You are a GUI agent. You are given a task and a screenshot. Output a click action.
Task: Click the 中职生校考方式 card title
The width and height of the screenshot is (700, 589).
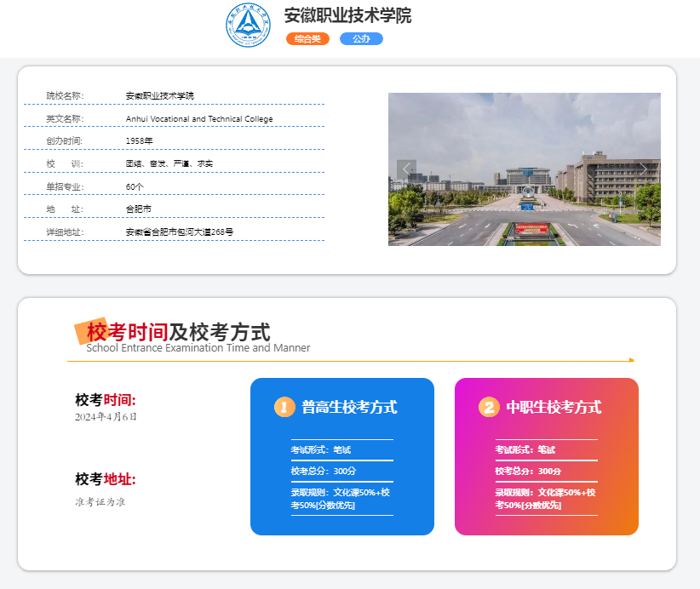[x=554, y=407]
